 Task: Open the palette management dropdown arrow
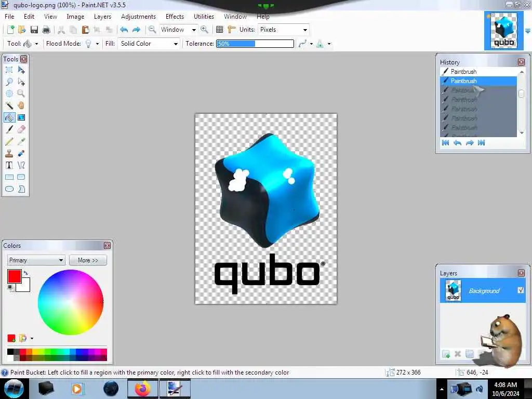32,338
